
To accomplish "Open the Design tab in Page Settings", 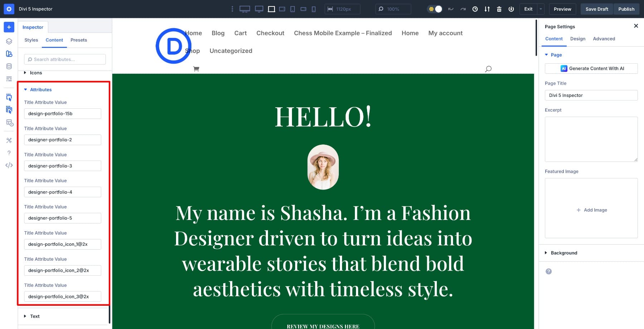I will 577,39.
